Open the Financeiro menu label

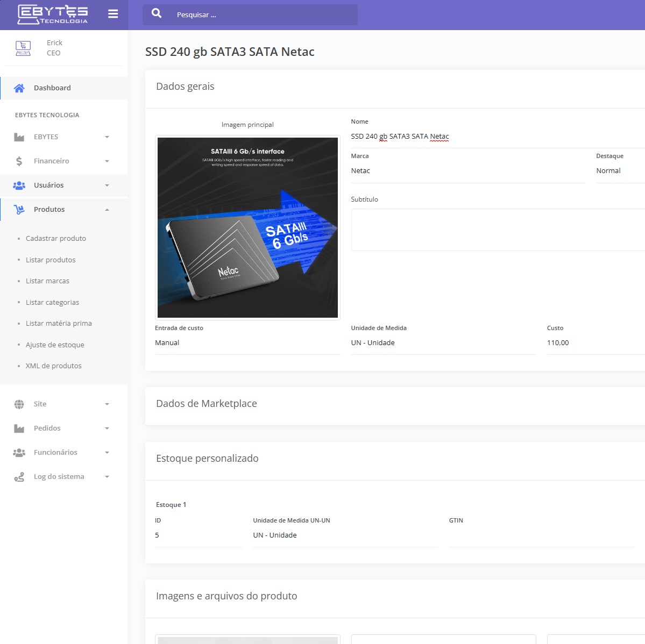52,161
